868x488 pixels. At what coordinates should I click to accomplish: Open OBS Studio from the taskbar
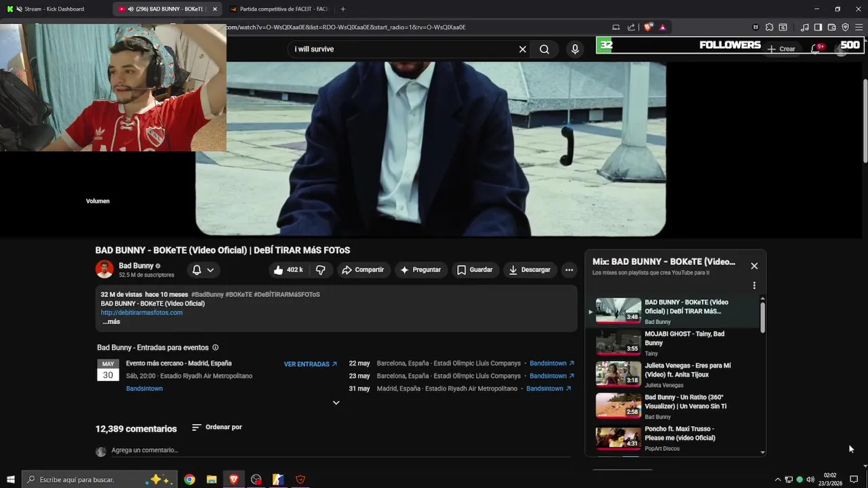(x=256, y=479)
